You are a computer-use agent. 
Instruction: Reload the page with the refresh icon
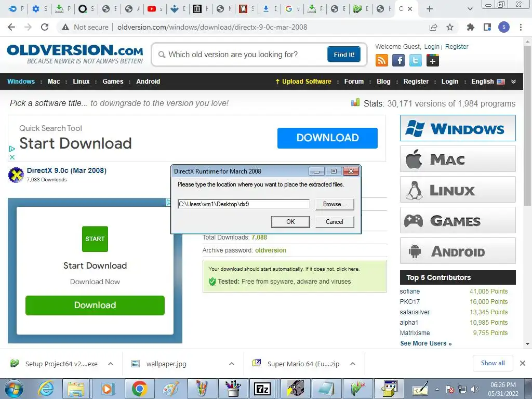(x=45, y=27)
